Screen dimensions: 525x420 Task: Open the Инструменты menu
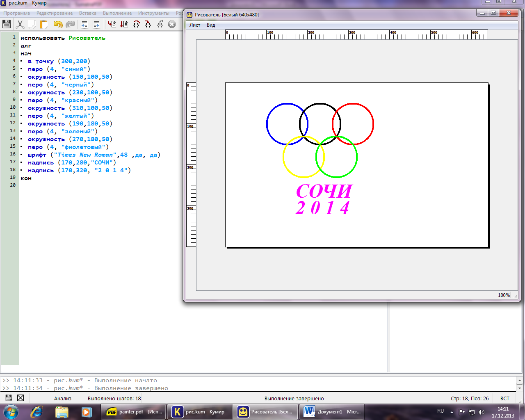(x=154, y=13)
